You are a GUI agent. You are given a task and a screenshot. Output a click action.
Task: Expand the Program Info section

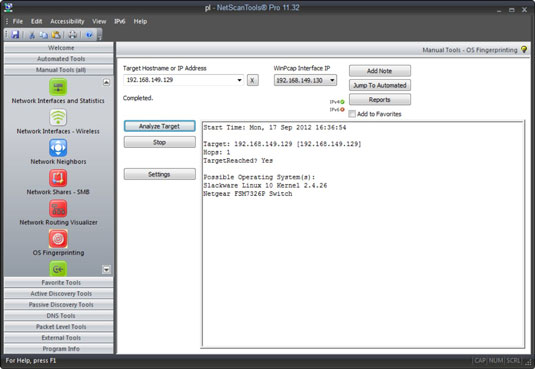tap(59, 349)
